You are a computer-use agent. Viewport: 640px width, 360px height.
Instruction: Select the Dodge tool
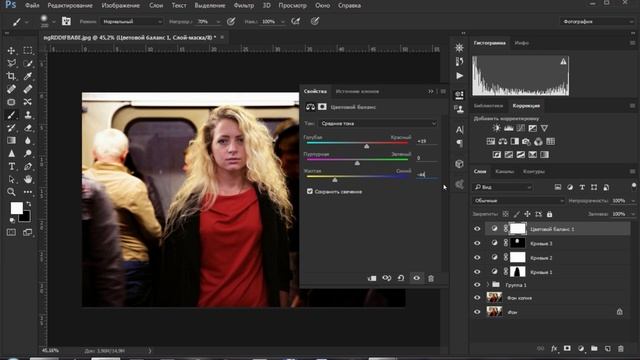(28, 153)
